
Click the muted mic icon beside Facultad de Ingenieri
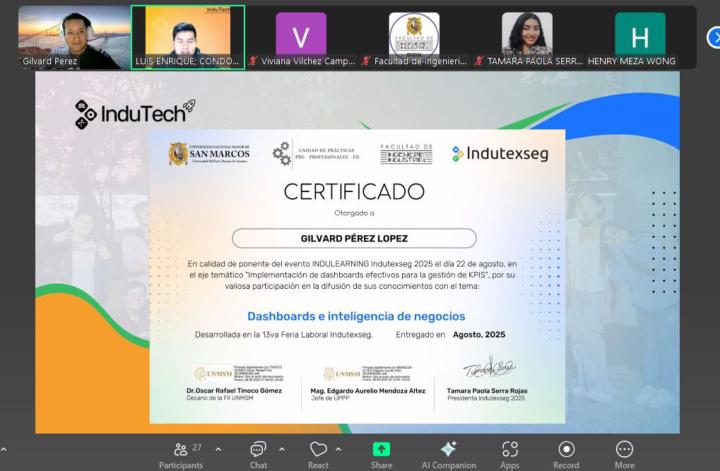click(366, 61)
